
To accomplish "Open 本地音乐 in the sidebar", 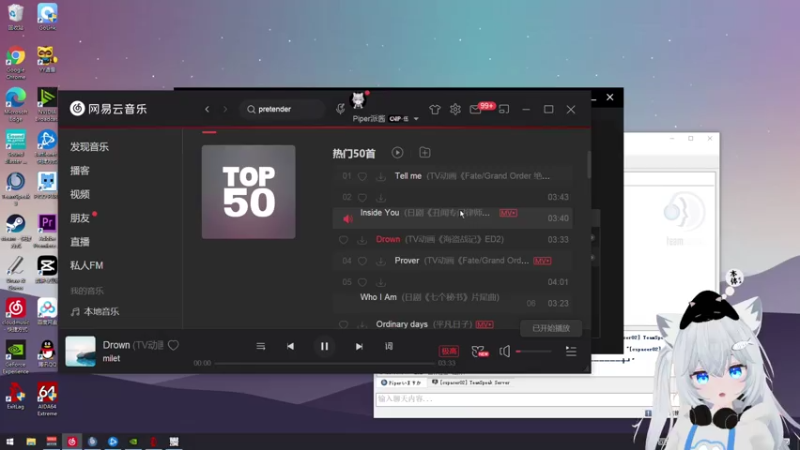I will 95,311.
